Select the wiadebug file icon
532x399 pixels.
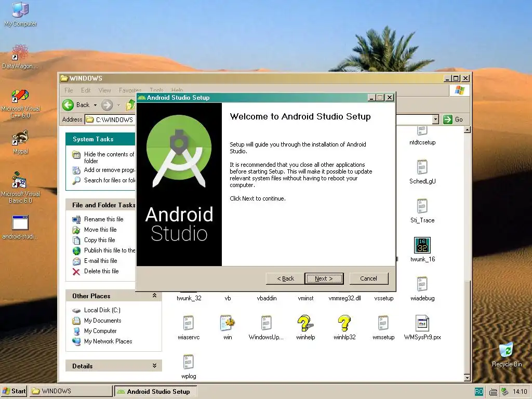click(x=422, y=289)
